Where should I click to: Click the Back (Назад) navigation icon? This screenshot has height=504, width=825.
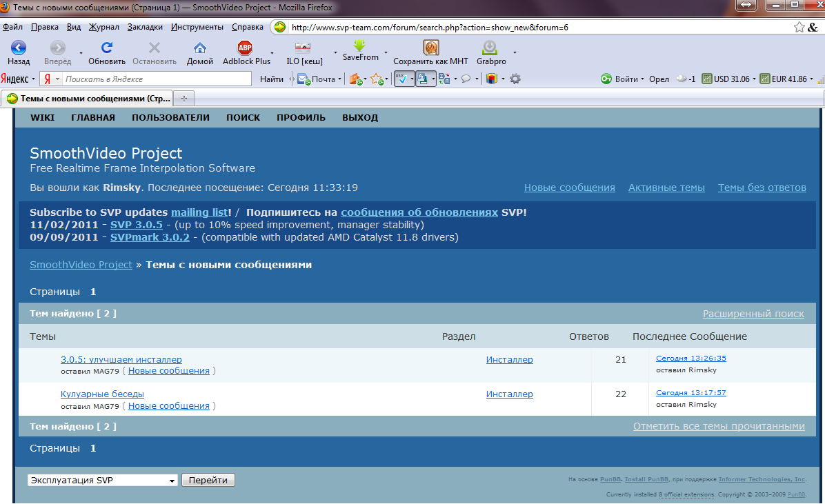19,48
